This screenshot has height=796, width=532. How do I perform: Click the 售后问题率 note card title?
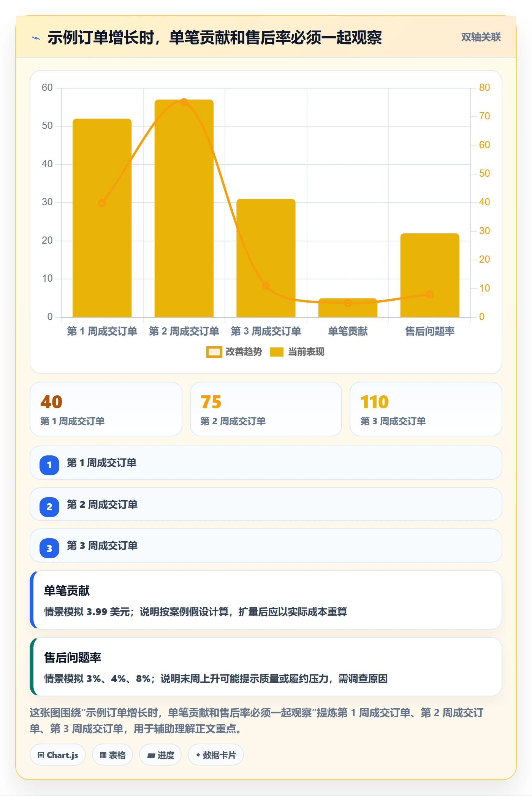point(73,658)
